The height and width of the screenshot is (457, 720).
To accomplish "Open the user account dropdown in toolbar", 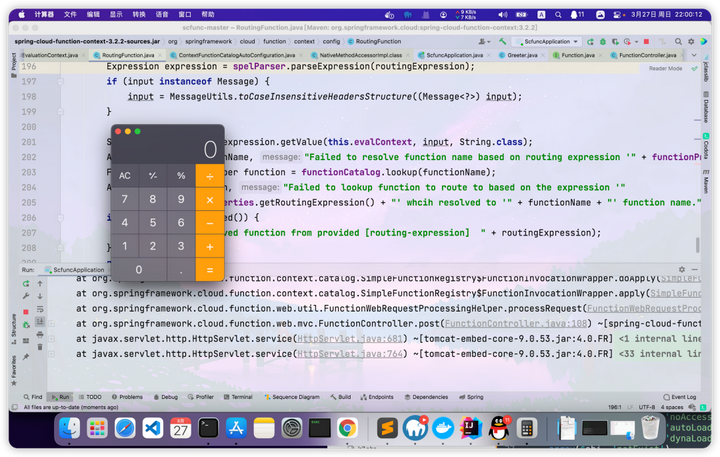I will click(484, 42).
